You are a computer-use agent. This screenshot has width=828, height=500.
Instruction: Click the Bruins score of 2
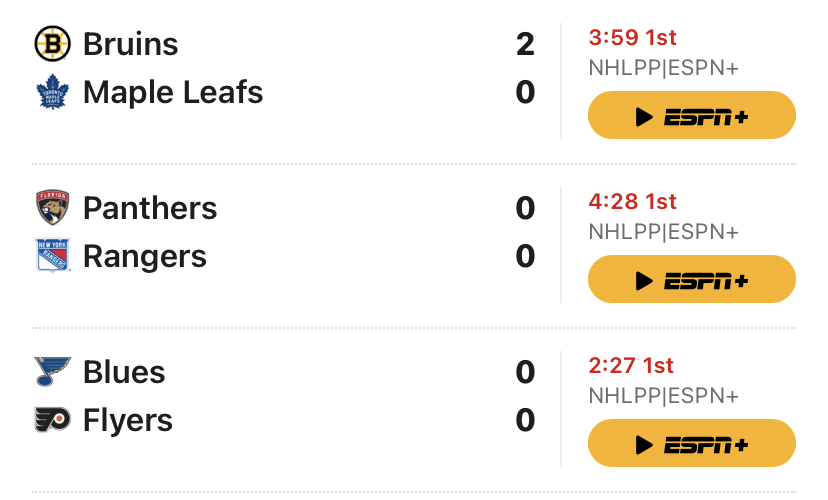click(x=525, y=44)
